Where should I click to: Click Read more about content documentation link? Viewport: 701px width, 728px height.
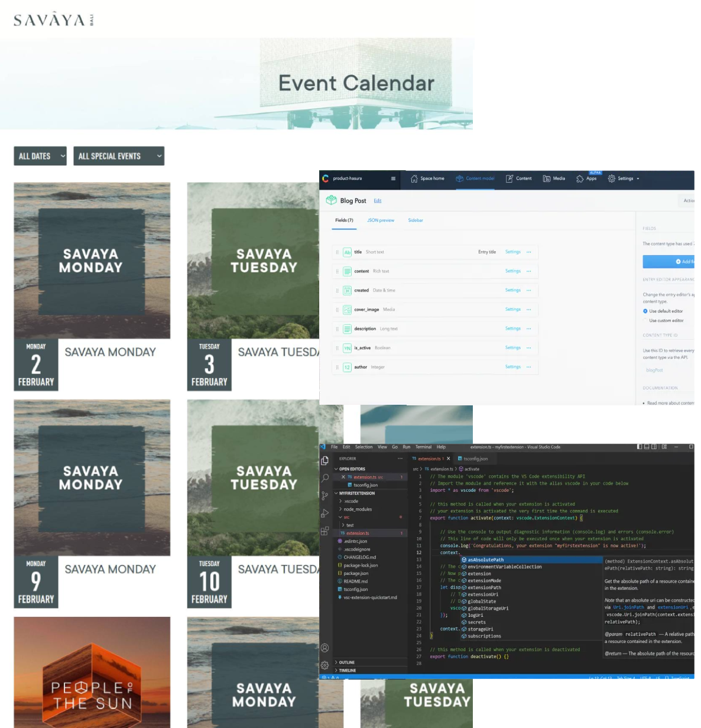point(670,403)
